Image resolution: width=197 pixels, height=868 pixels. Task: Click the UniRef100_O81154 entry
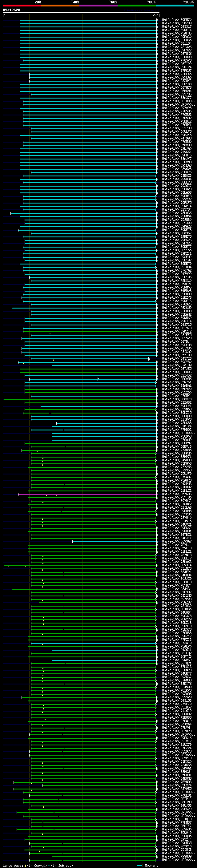tap(177, 43)
